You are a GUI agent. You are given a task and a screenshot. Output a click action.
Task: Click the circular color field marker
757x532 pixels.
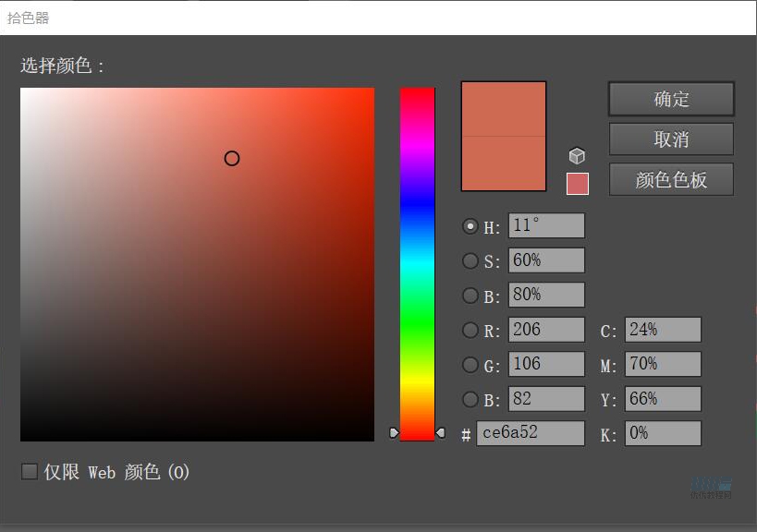pos(232,159)
